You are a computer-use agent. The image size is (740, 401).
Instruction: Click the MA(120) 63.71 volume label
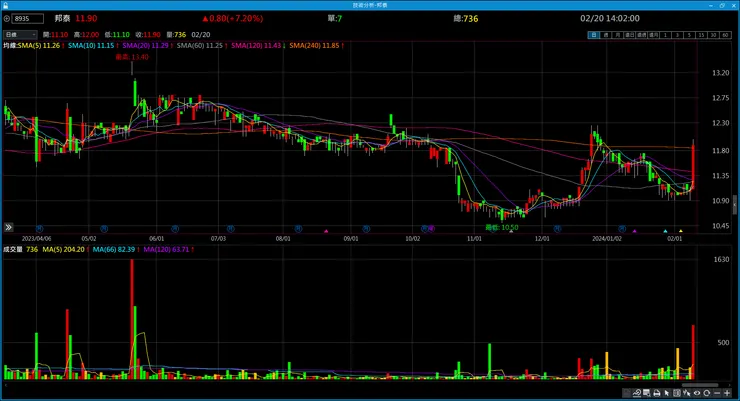click(x=166, y=249)
